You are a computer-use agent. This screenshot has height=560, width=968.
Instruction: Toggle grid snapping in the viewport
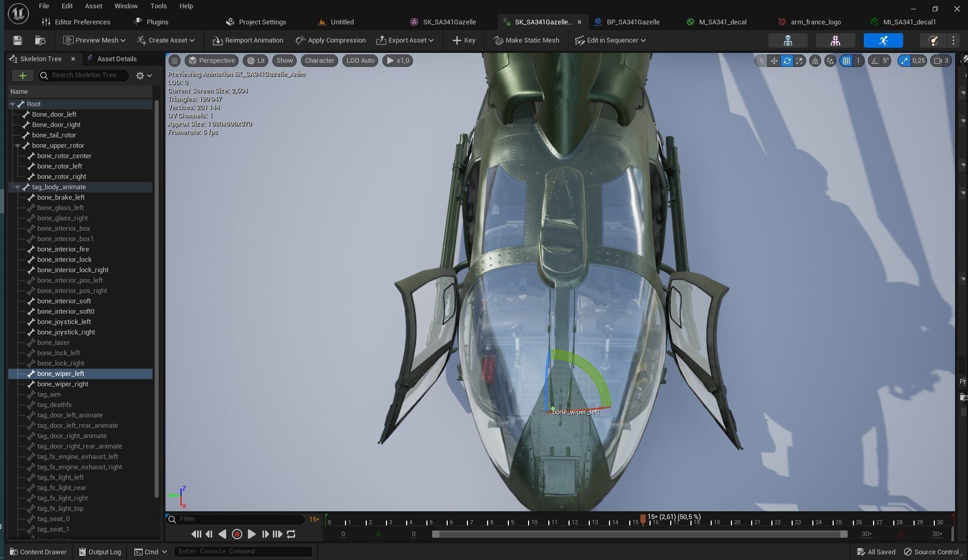coord(846,61)
